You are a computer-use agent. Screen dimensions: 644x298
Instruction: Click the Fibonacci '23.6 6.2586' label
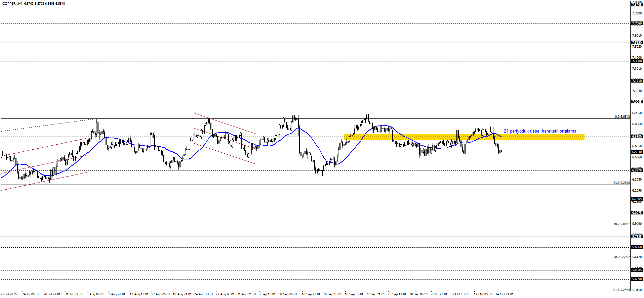(621, 183)
